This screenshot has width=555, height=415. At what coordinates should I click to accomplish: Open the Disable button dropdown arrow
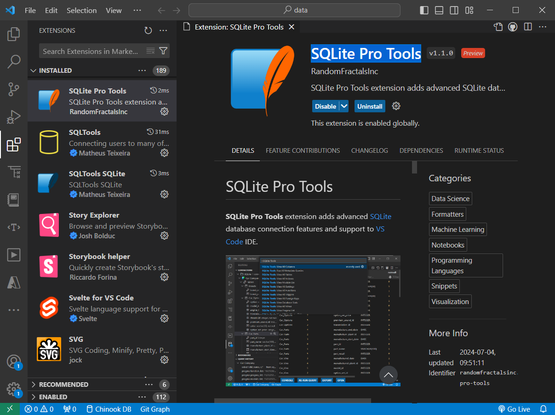tap(344, 106)
